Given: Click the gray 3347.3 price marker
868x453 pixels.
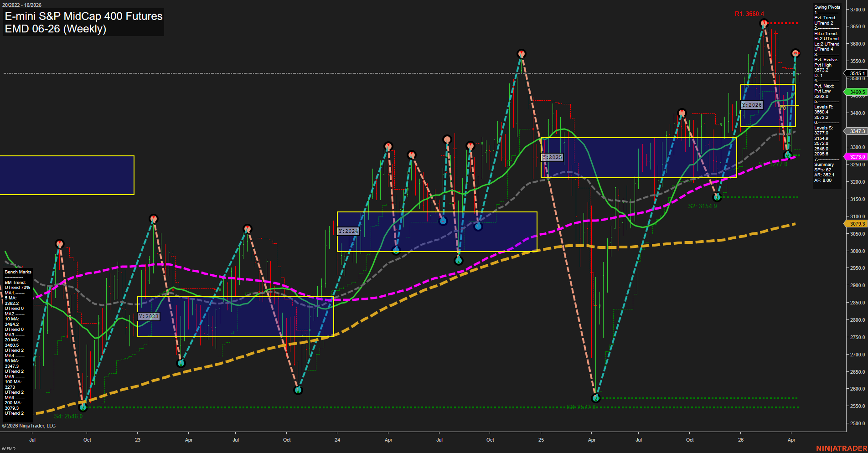Looking at the screenshot, I should click(x=857, y=131).
